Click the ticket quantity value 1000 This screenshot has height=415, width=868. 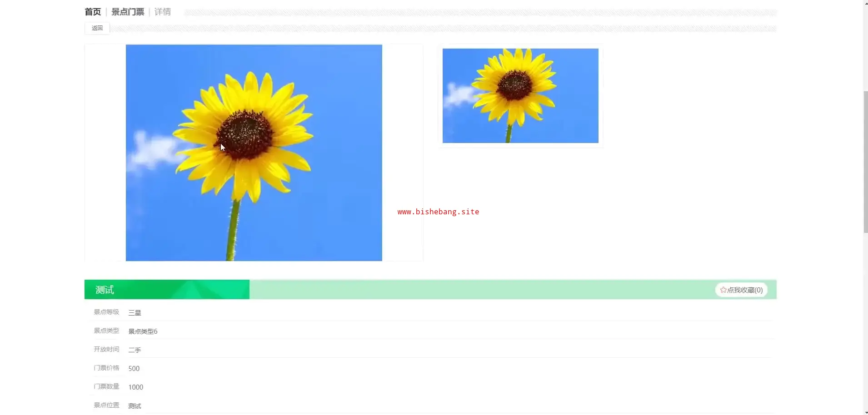click(x=135, y=387)
